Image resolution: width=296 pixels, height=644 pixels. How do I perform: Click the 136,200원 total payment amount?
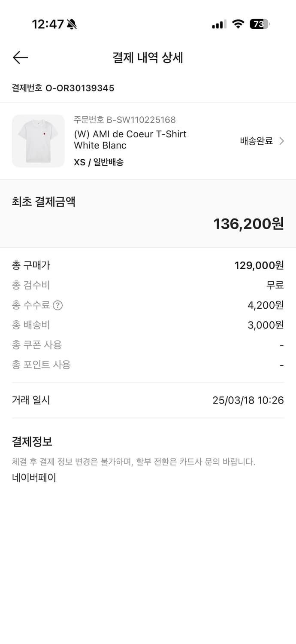pyautogui.click(x=249, y=223)
